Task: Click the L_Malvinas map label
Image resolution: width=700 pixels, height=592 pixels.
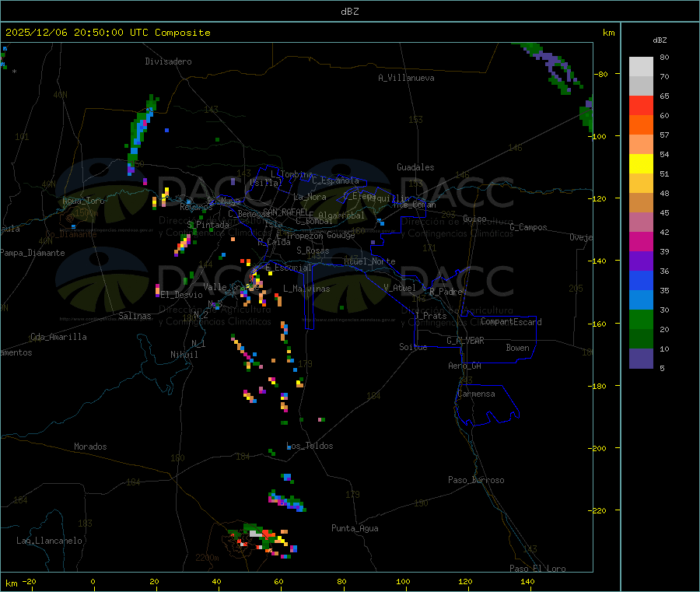Action: coord(306,289)
